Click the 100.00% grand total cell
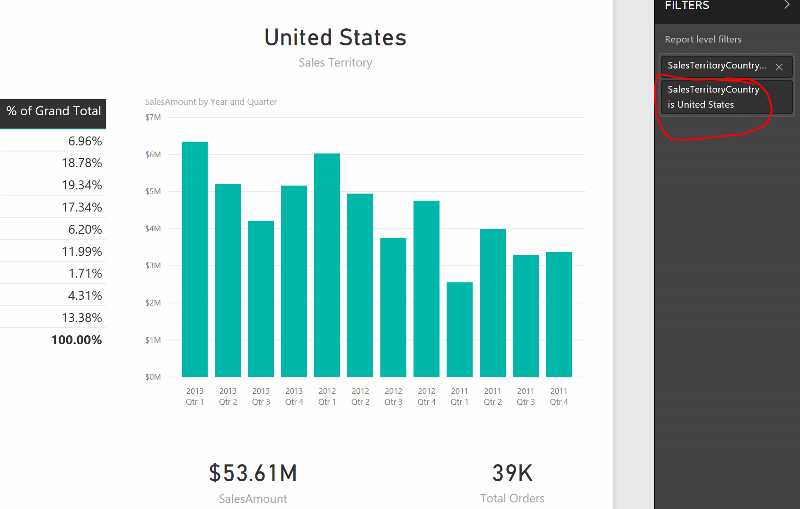 coord(76,340)
